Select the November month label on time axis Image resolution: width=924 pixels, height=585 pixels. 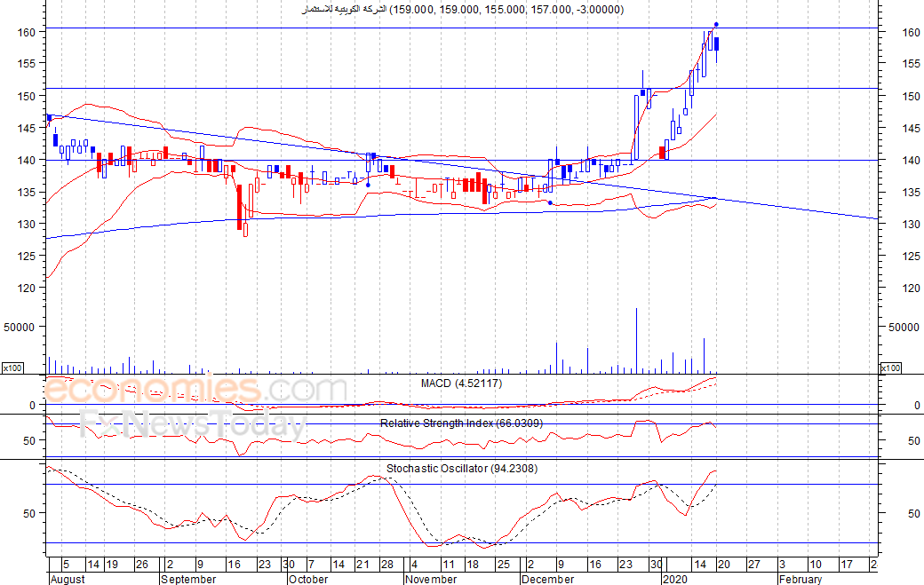click(431, 579)
